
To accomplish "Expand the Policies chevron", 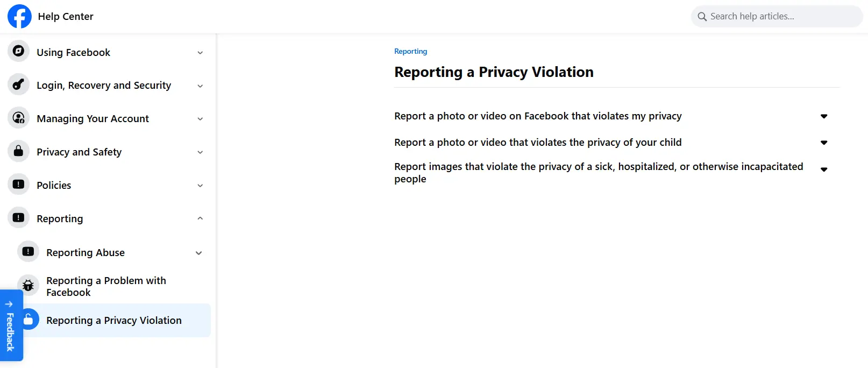I will click(x=200, y=186).
